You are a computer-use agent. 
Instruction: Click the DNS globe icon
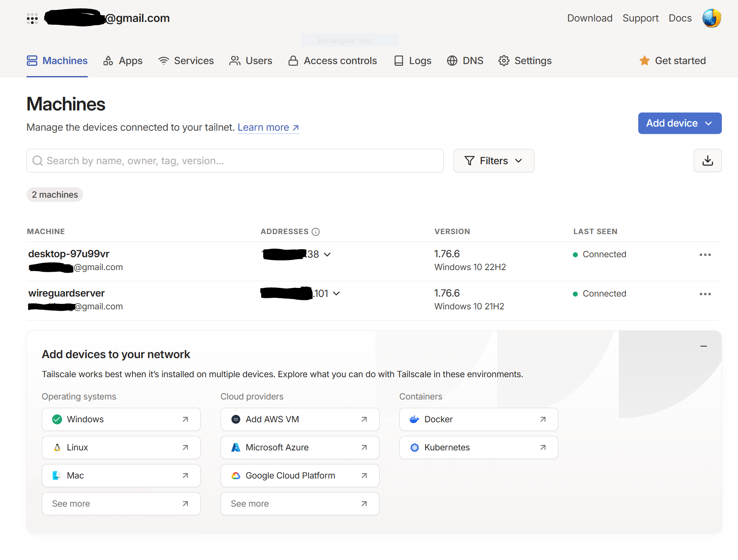coord(452,61)
